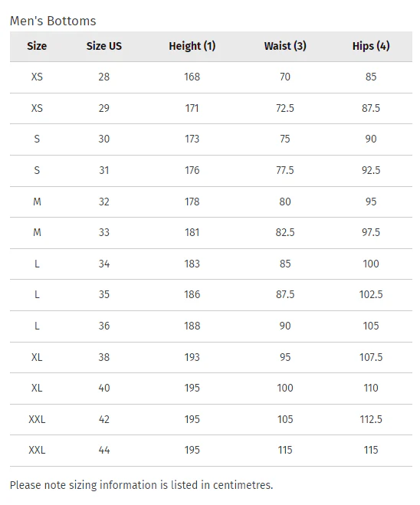Select waist value 82.5
Screen dimensions: 420x505
point(285,232)
